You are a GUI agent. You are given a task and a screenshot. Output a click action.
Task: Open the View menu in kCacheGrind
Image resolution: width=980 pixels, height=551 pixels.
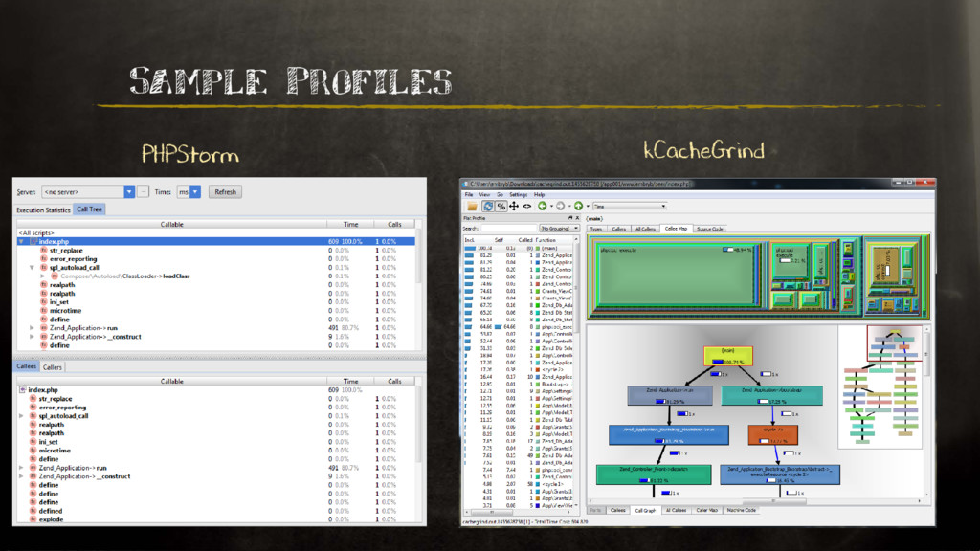click(484, 195)
